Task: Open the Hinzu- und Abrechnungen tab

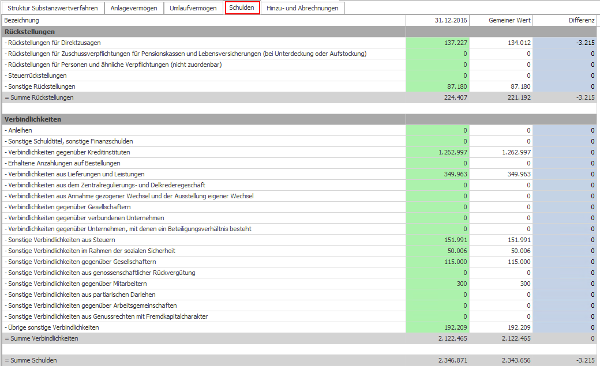Action: click(302, 8)
